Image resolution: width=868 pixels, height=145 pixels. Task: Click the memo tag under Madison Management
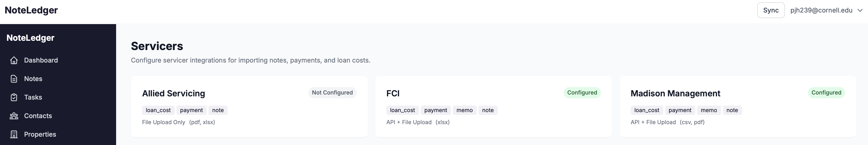pos(709,110)
